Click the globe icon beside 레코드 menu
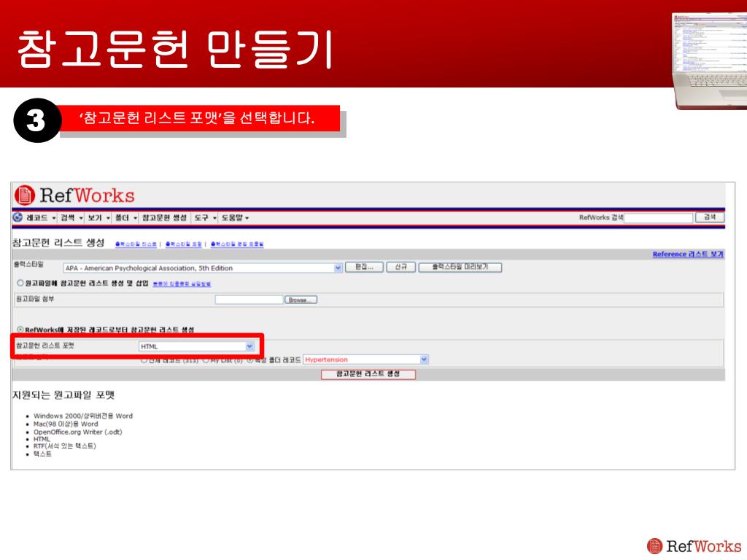The width and height of the screenshot is (747, 560). point(18,217)
